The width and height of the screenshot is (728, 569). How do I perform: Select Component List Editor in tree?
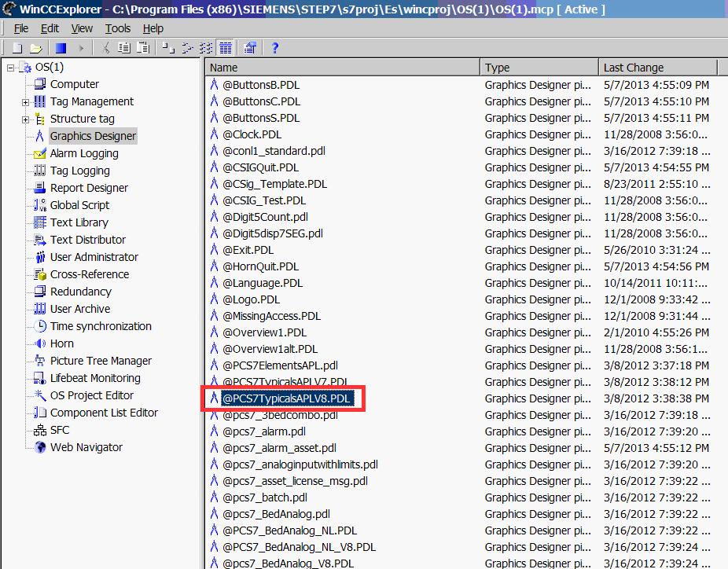tap(104, 413)
